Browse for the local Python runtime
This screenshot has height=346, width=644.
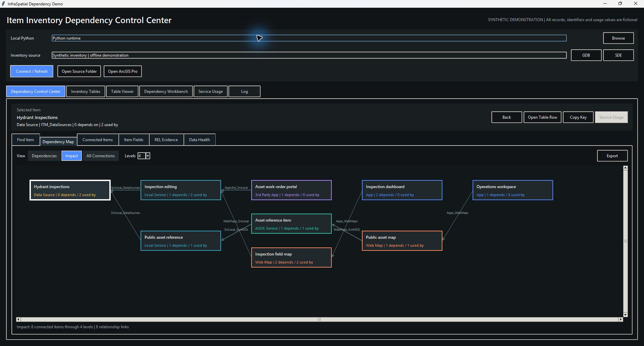coord(619,38)
